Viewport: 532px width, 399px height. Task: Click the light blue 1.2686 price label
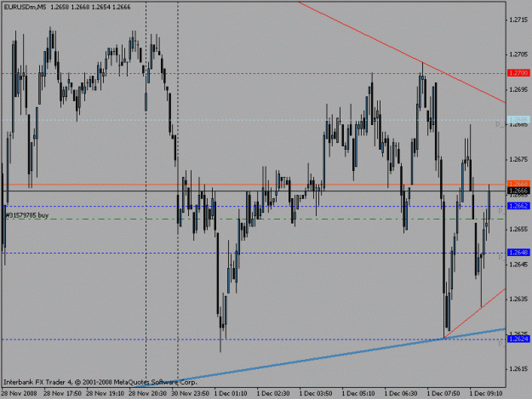[518, 120]
